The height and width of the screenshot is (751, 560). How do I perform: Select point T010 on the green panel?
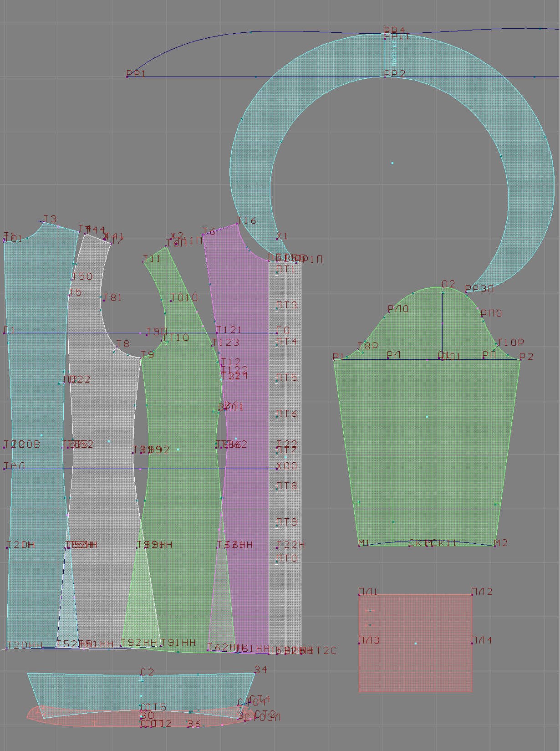pos(171,301)
